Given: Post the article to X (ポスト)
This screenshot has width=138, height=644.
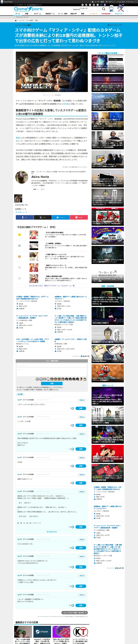Looking at the screenshot, I should tap(43, 217).
